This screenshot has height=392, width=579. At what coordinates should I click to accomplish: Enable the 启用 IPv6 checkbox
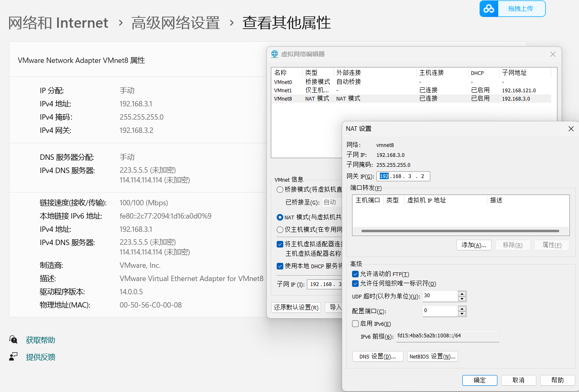(355, 324)
